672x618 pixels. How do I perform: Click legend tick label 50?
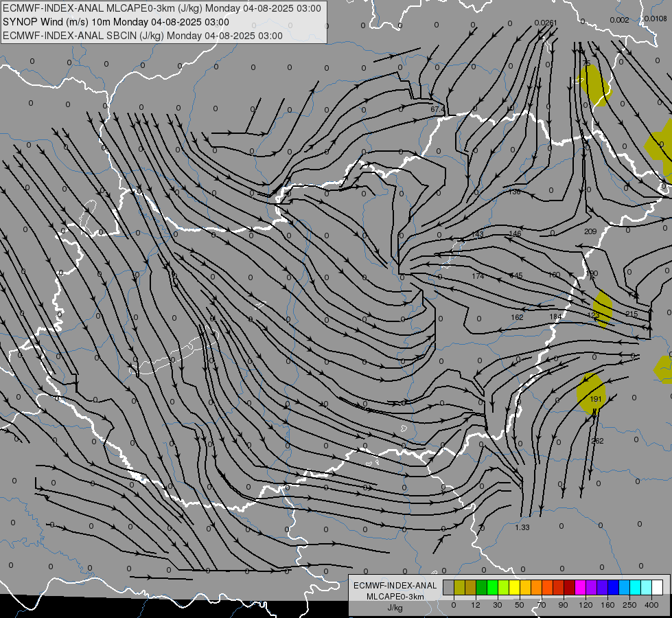tap(520, 605)
